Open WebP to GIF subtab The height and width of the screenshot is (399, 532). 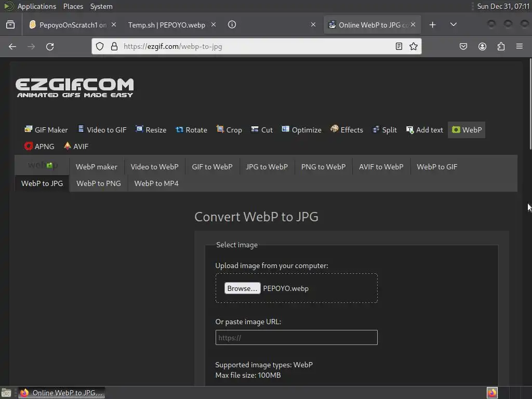click(x=437, y=167)
